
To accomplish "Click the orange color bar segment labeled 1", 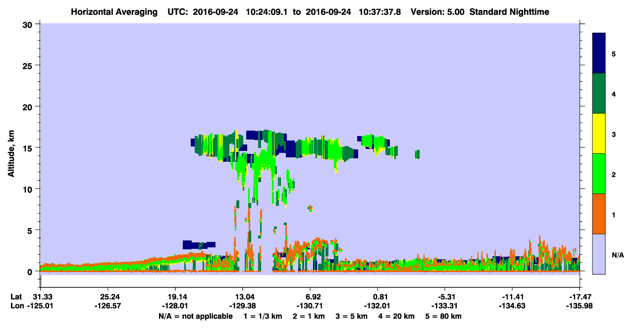I will [599, 214].
